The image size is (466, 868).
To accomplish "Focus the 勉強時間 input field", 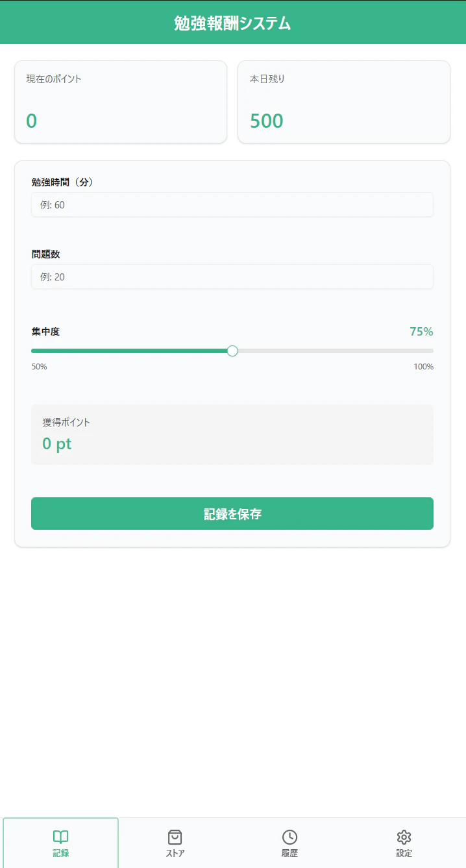I will pos(232,205).
